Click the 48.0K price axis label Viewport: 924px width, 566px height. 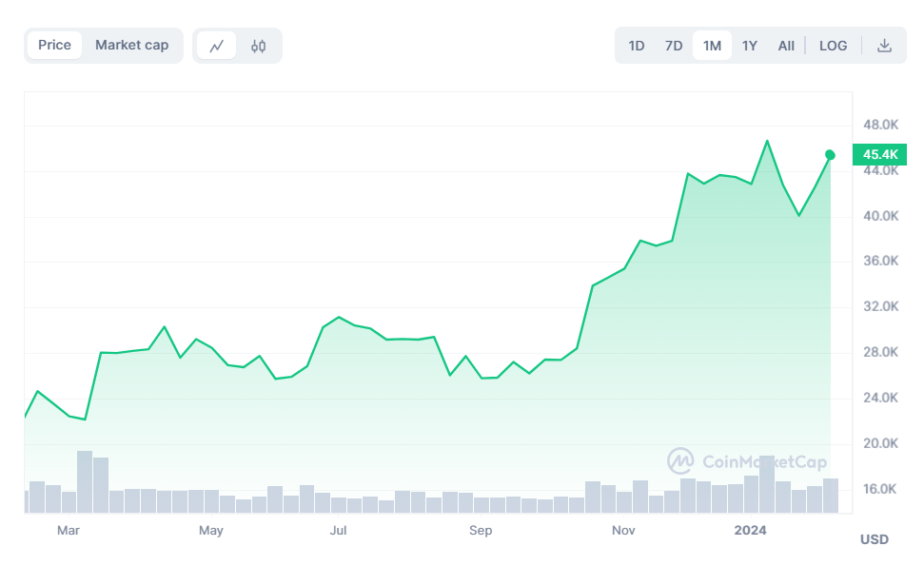pyautogui.click(x=880, y=125)
